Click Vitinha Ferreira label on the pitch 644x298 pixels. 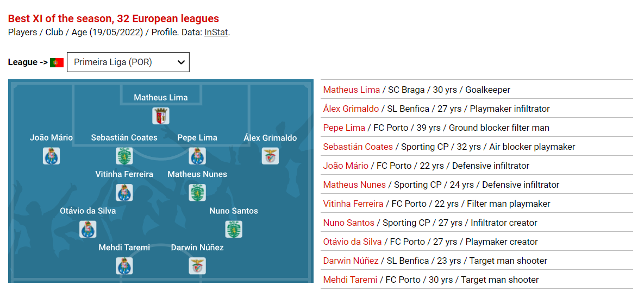[124, 174]
